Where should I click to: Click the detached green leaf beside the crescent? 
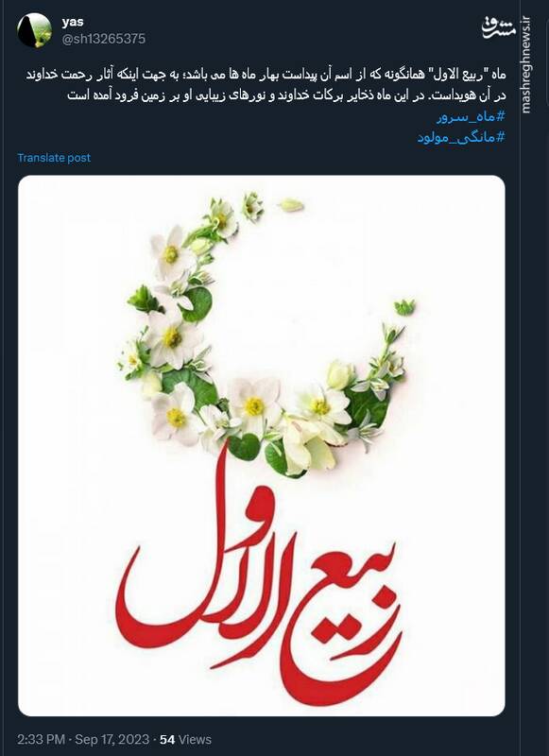point(404,307)
